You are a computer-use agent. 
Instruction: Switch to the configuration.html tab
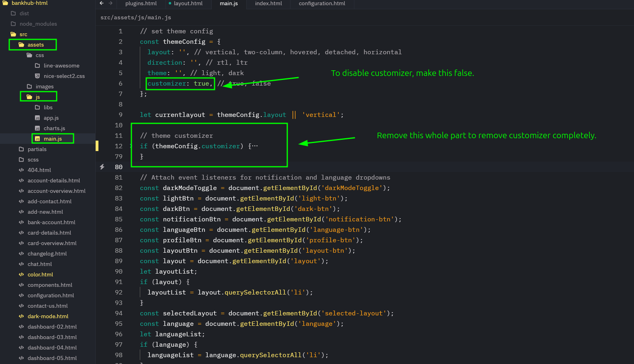[322, 3]
